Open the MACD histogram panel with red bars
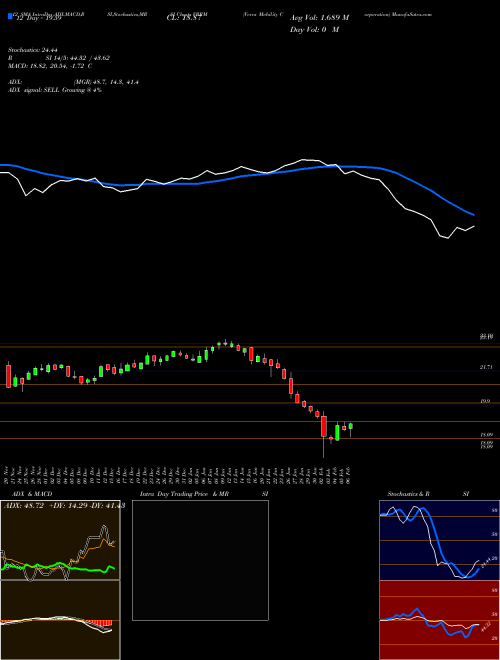The image size is (500, 660). point(60,620)
